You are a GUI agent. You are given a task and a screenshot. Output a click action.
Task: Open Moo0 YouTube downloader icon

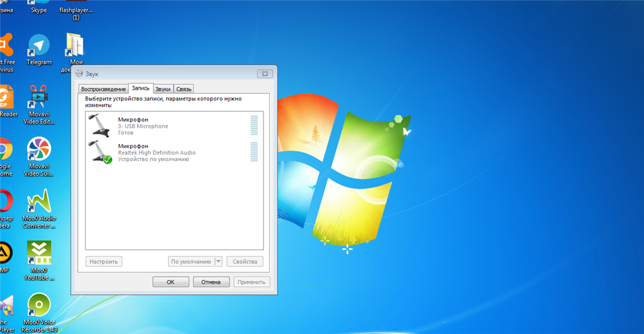coord(39,261)
